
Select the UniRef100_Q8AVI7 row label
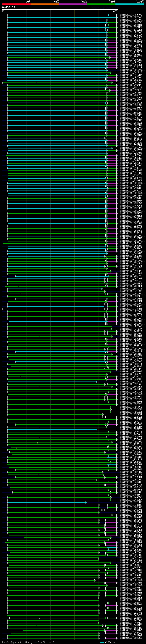(131, 47)
